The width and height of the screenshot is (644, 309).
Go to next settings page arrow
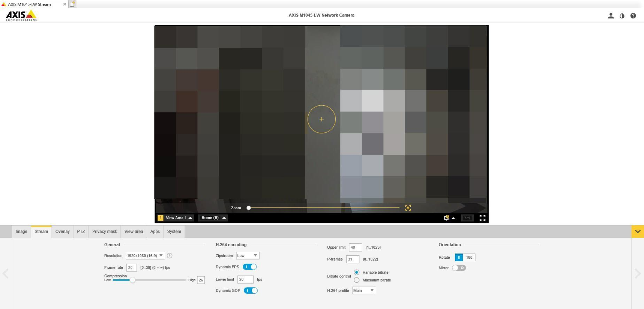637,274
